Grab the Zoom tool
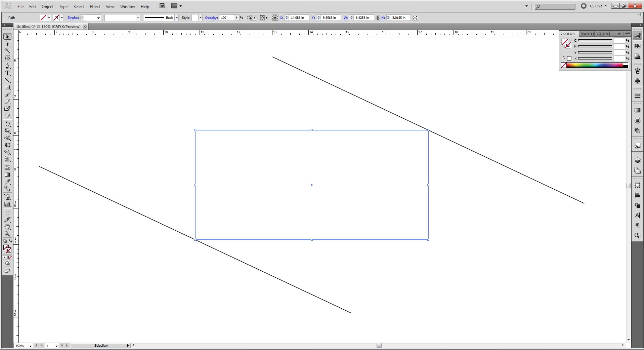 pos(7,234)
